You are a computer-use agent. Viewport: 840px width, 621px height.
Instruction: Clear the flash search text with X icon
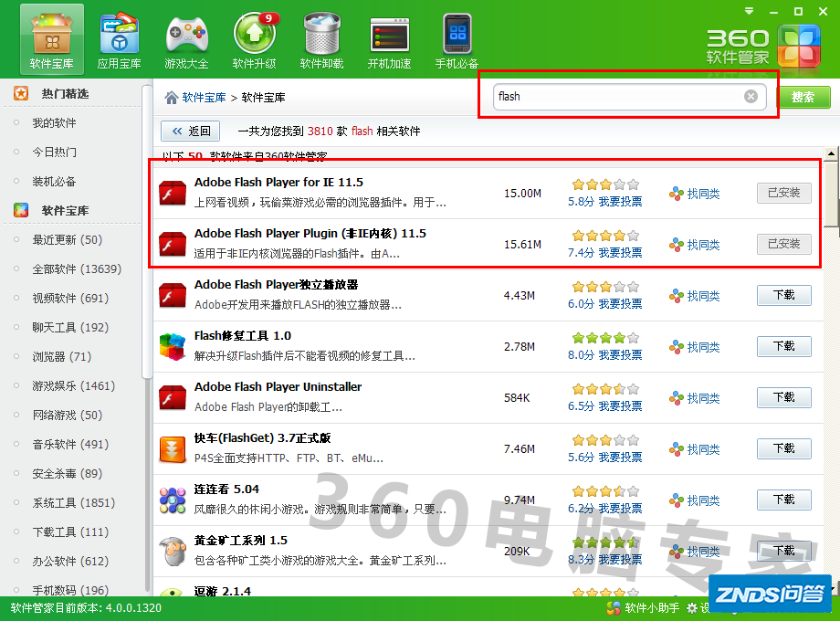(x=751, y=97)
